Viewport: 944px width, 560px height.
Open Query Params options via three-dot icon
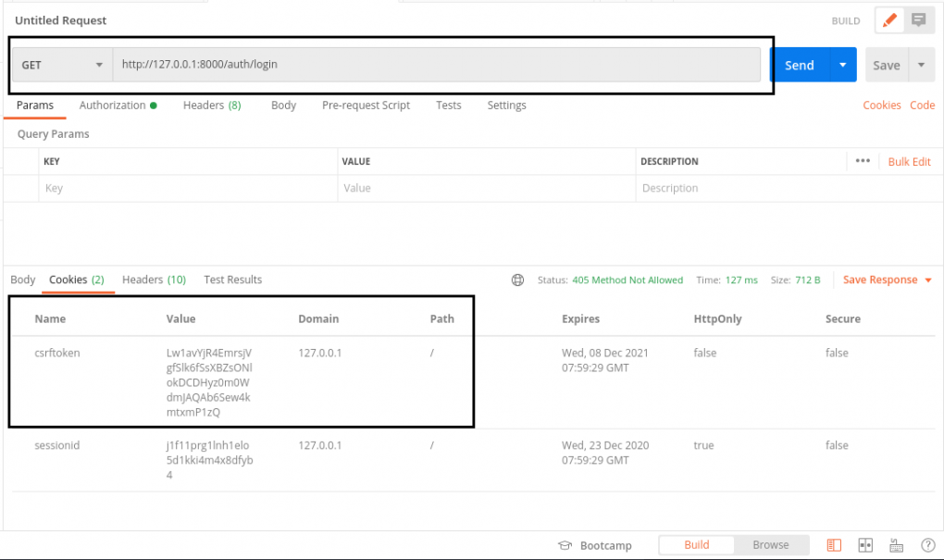(862, 161)
